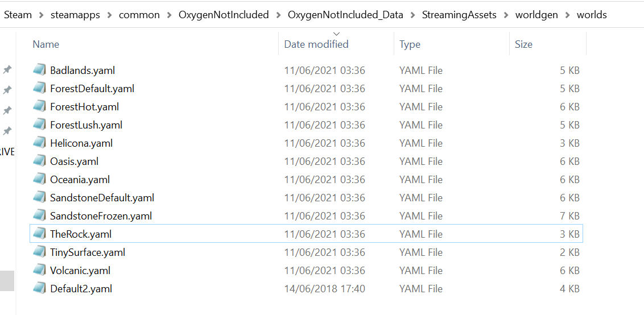Select the Default2.yaml file icon
The width and height of the screenshot is (644, 315).
pos(39,288)
